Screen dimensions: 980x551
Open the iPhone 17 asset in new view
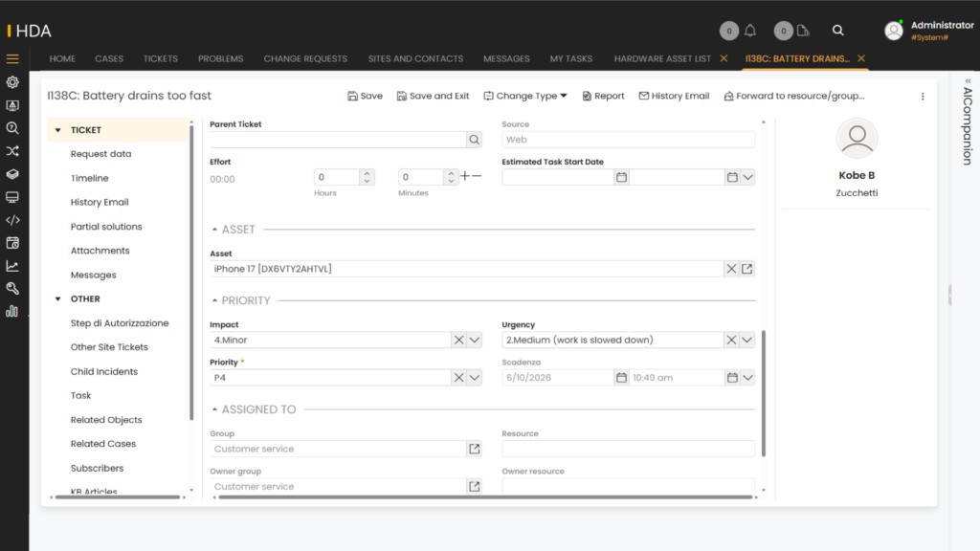pyautogui.click(x=746, y=269)
